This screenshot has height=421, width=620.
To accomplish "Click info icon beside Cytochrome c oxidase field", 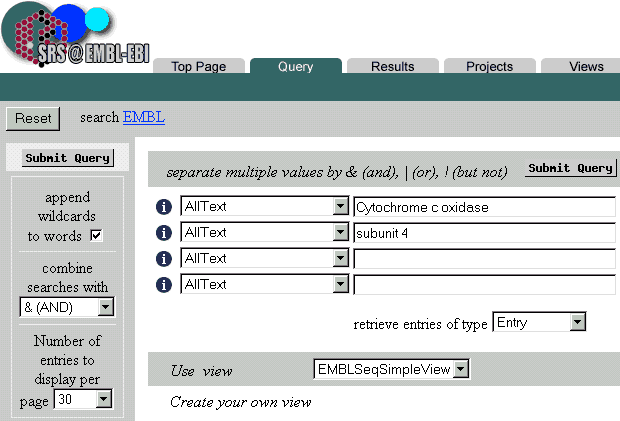I will [x=164, y=207].
